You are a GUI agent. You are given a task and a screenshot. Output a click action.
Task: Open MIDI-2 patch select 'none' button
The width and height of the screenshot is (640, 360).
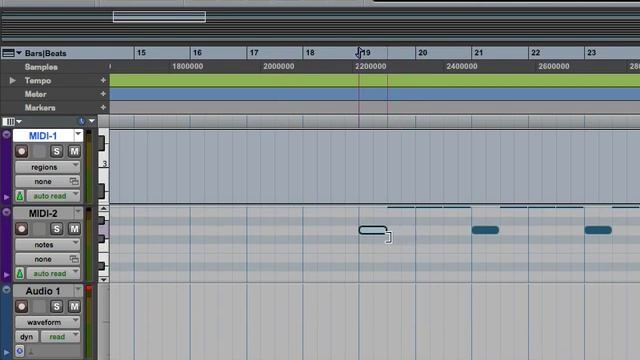(x=47, y=259)
